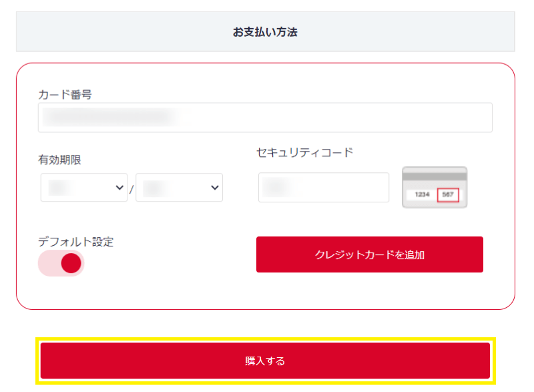Click the お支払い方法 header bar

click(265, 31)
